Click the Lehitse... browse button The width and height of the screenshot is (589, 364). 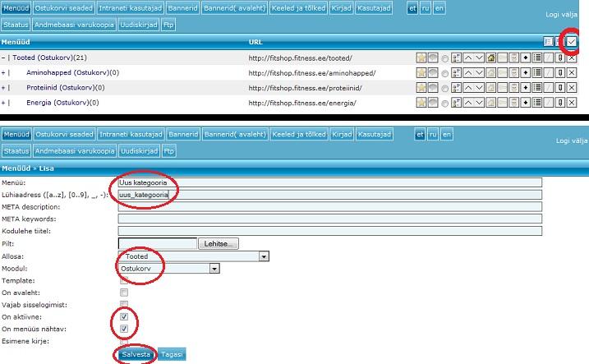click(x=219, y=244)
